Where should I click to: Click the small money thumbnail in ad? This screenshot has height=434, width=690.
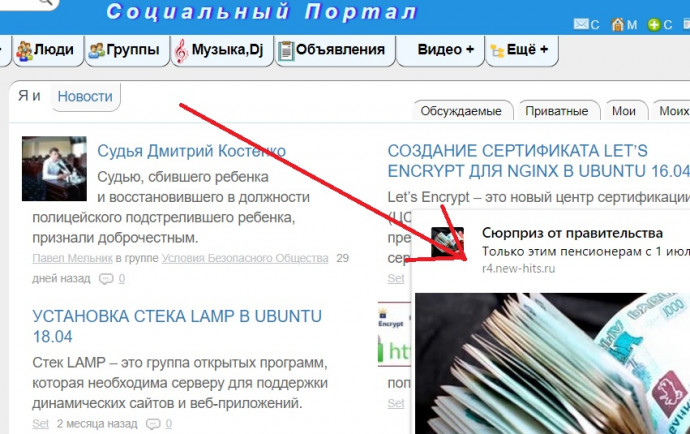point(447,242)
